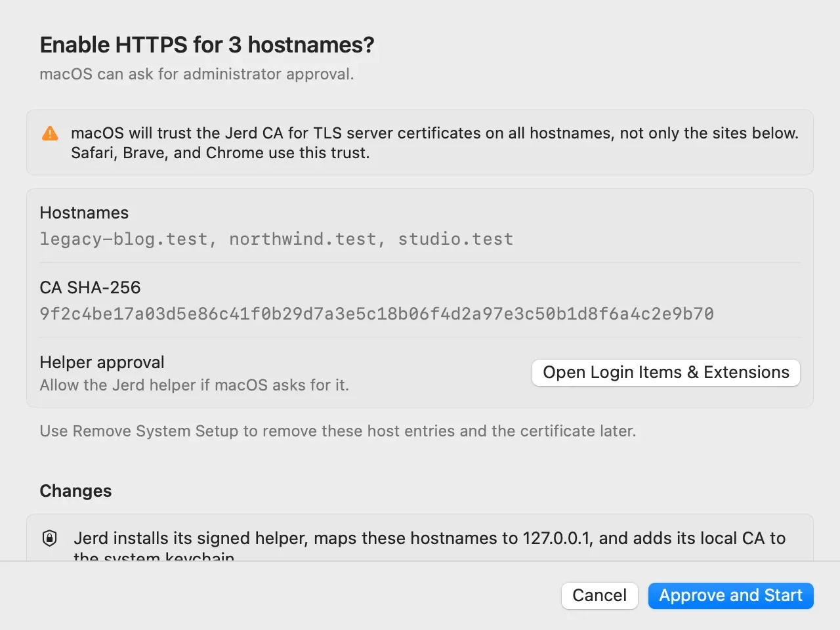Screen dimensions: 840x630
Task: Cancel the HTTPS setup dialog
Action: [600, 595]
